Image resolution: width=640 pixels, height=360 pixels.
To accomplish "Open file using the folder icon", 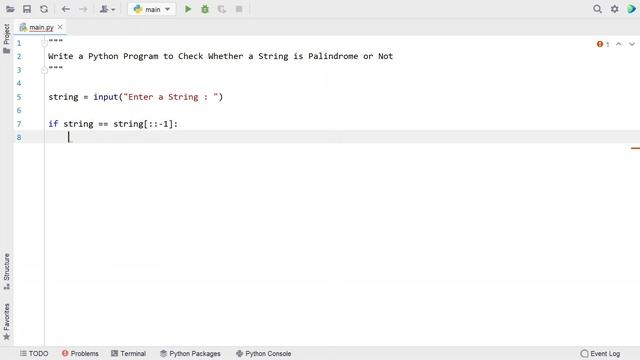I will pos(10,9).
